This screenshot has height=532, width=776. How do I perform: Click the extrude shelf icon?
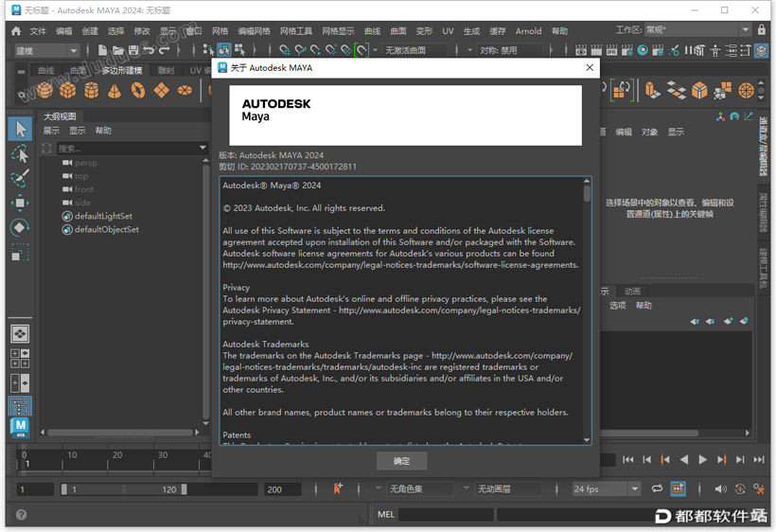click(x=652, y=91)
